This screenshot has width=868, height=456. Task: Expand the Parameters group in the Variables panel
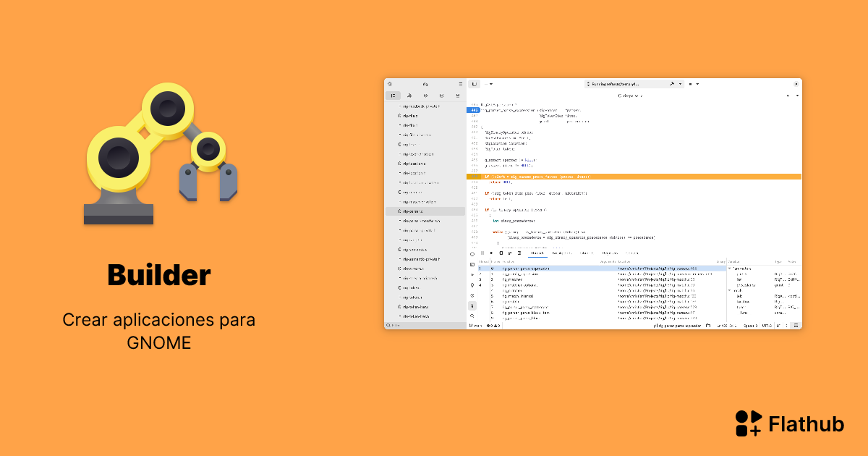click(x=729, y=268)
